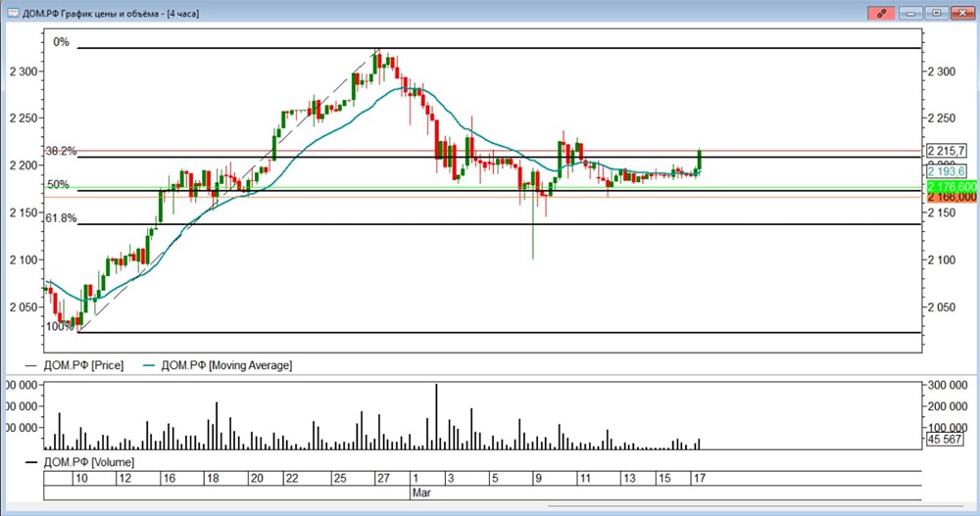The height and width of the screenshot is (516, 980).
Task: Click date '5' on the time axis
Action: (x=494, y=479)
